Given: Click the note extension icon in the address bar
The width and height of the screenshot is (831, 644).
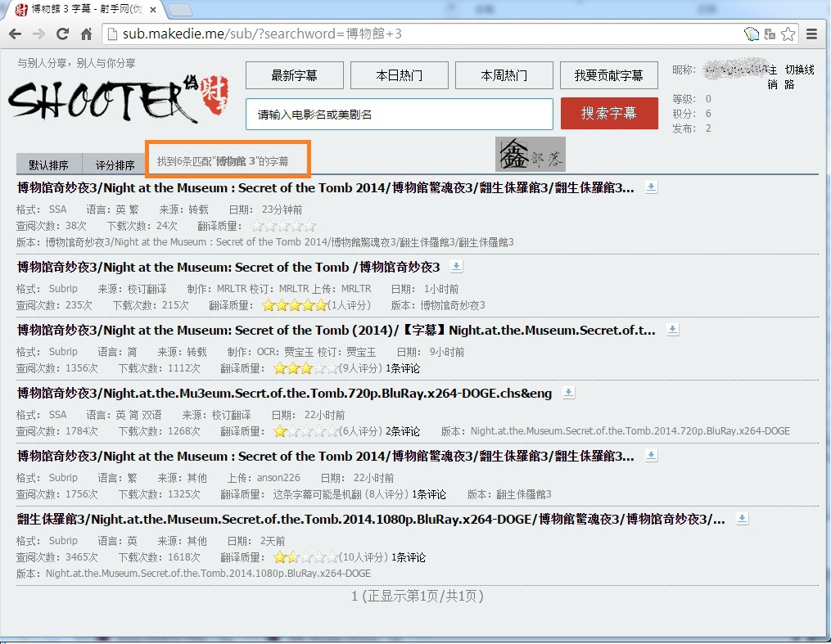Looking at the screenshot, I should (752, 34).
